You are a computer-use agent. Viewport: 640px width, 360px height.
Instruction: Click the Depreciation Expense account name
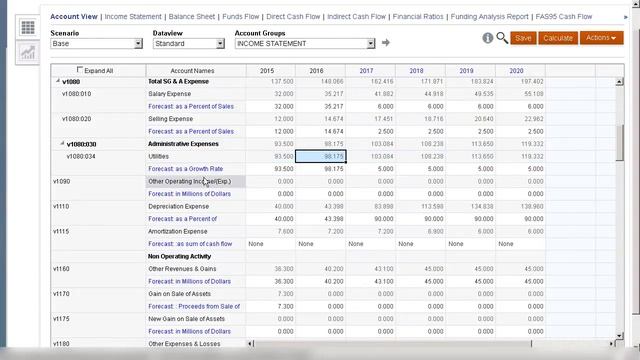coord(178,207)
